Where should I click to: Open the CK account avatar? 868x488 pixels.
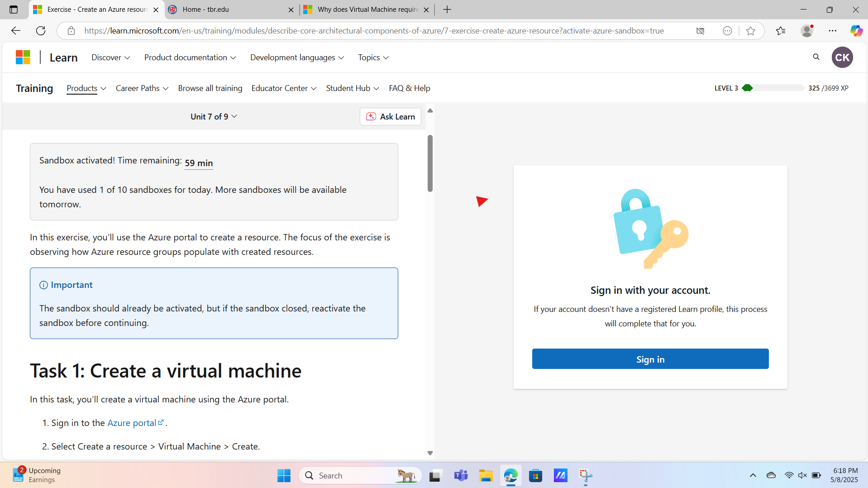(842, 57)
